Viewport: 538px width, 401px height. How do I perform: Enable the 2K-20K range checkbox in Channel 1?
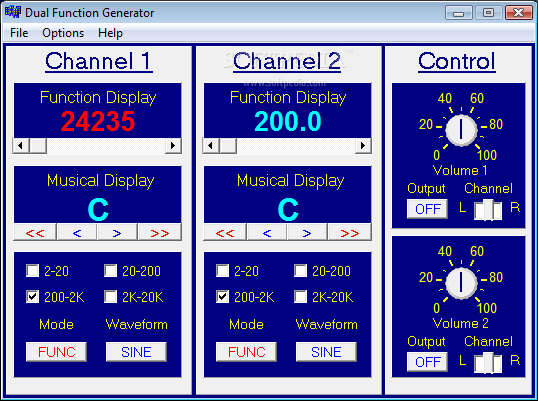point(110,296)
